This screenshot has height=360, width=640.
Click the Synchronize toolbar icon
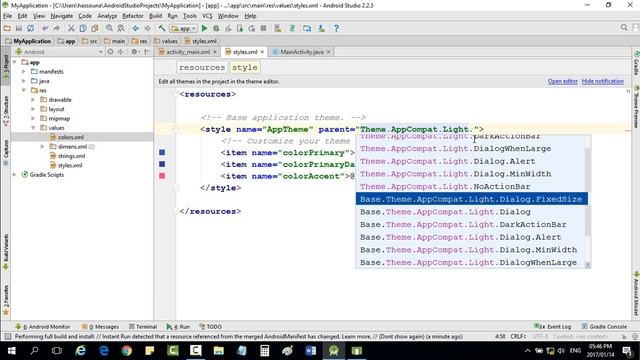pyautogui.click(x=31, y=29)
